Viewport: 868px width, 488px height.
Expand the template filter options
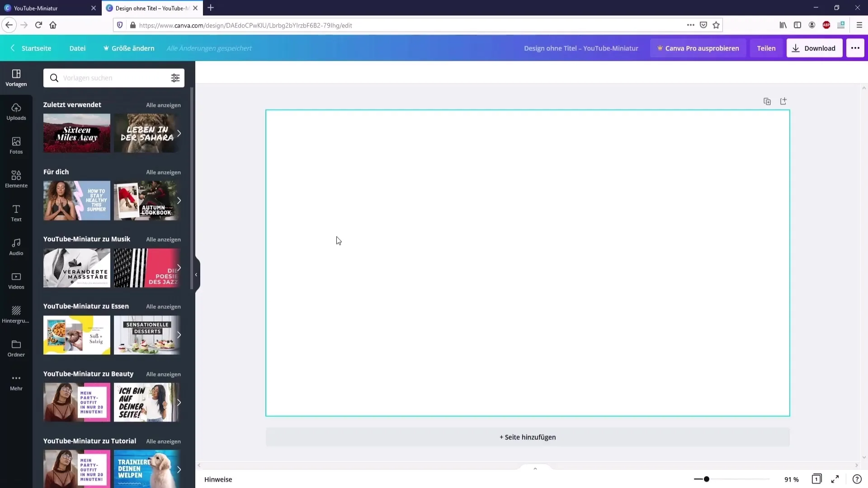click(x=175, y=78)
